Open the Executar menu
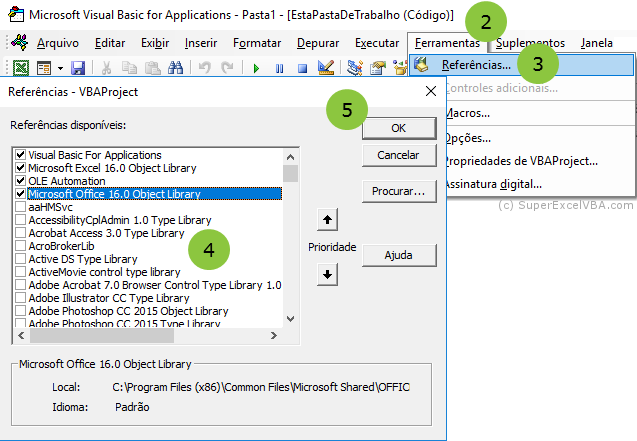This screenshot has width=637, height=441. coord(377,43)
